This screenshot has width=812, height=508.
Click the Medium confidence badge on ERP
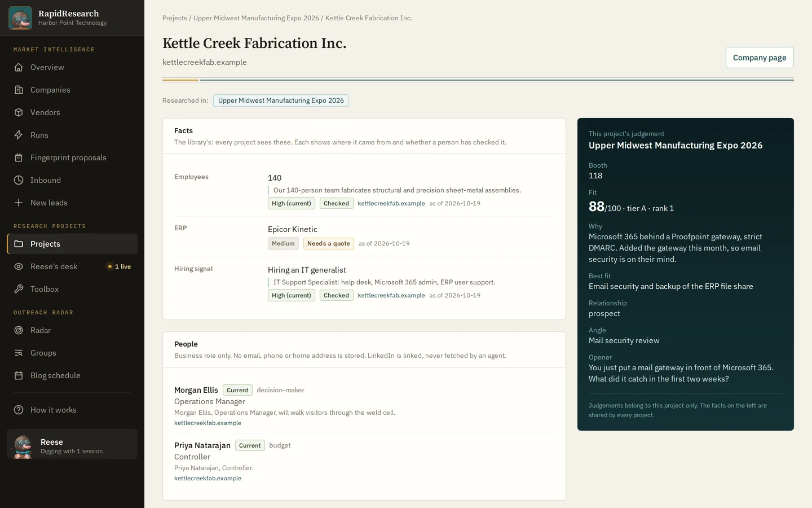pos(283,243)
